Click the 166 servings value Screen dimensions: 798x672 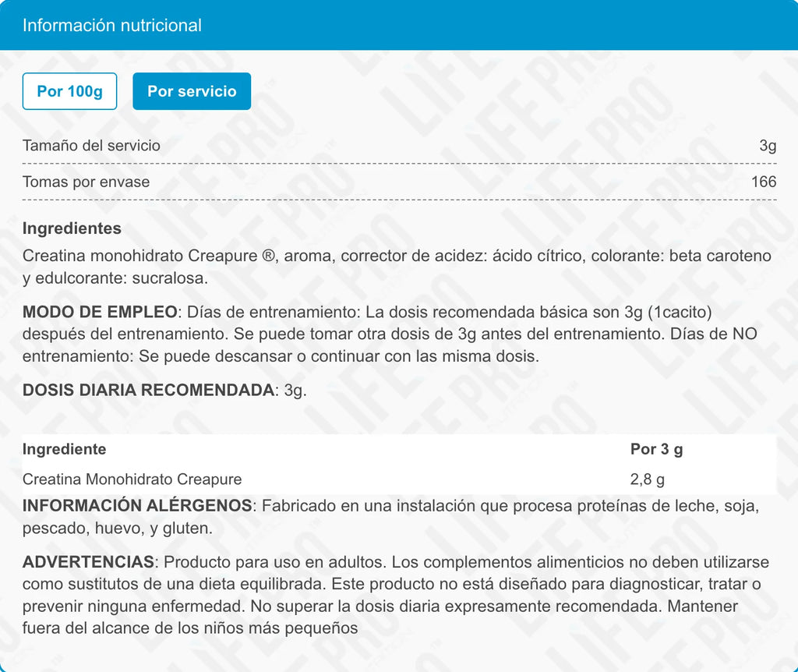click(x=764, y=182)
